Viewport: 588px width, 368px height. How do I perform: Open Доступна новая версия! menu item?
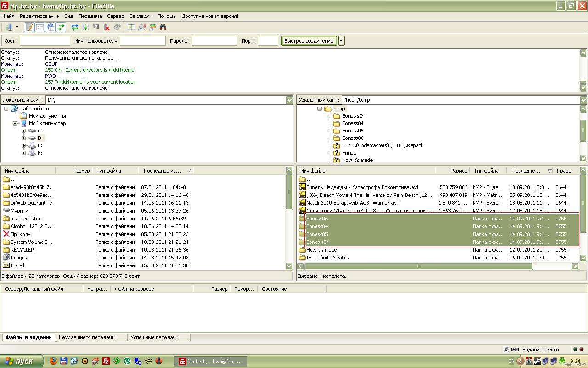click(210, 16)
